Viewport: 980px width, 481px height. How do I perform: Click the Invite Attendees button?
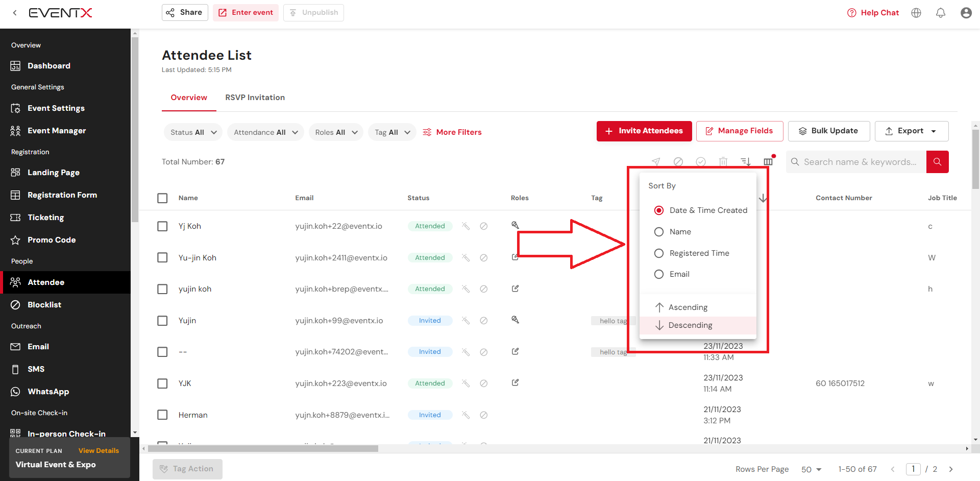click(644, 131)
